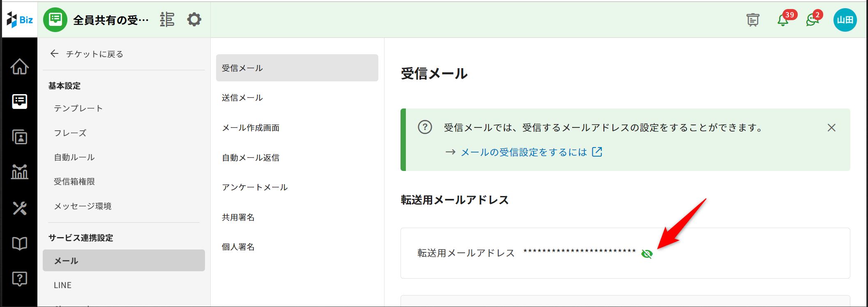Screen dimensions: 868x307
Task: Click the home icon in left sidebar
Action: coord(19,67)
